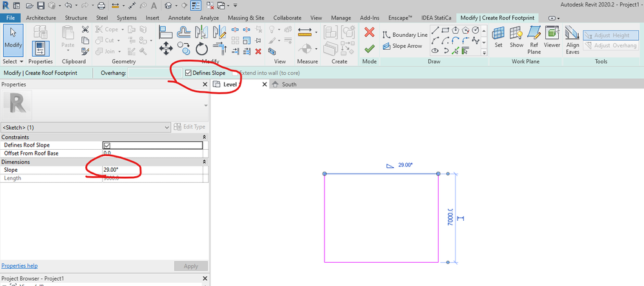Image resolution: width=644 pixels, height=286 pixels.
Task: Click Set work plane
Action: [498, 37]
